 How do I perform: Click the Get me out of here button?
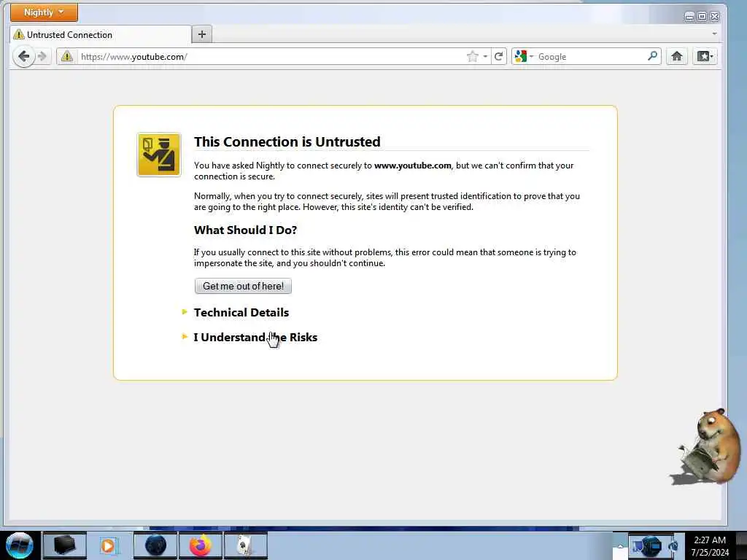point(243,286)
